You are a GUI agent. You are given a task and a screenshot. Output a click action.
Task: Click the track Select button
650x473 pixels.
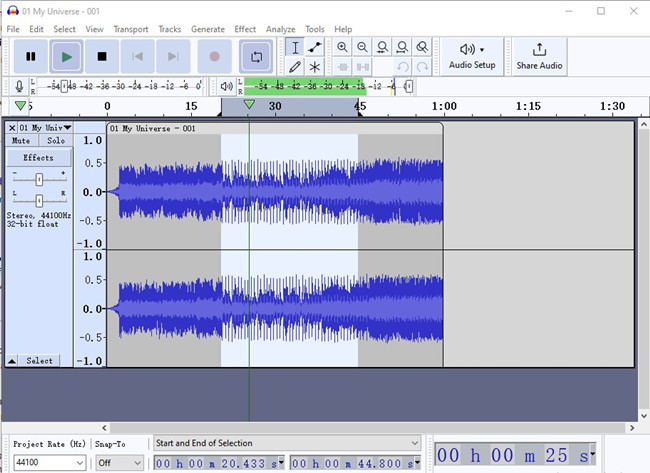[39, 361]
